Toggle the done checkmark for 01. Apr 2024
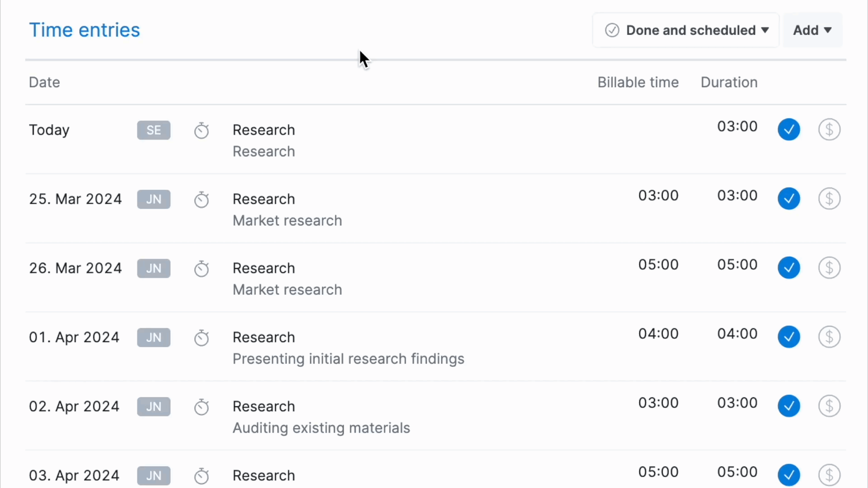This screenshot has height=488, width=868. (x=789, y=337)
